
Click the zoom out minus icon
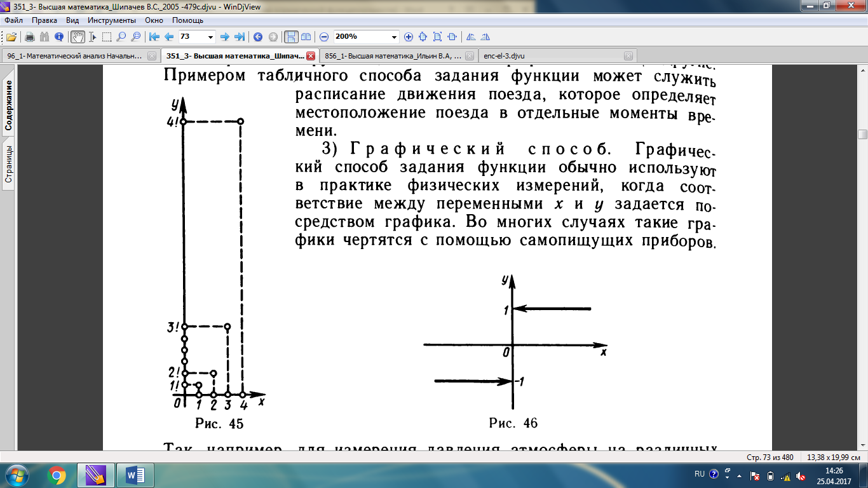point(324,37)
